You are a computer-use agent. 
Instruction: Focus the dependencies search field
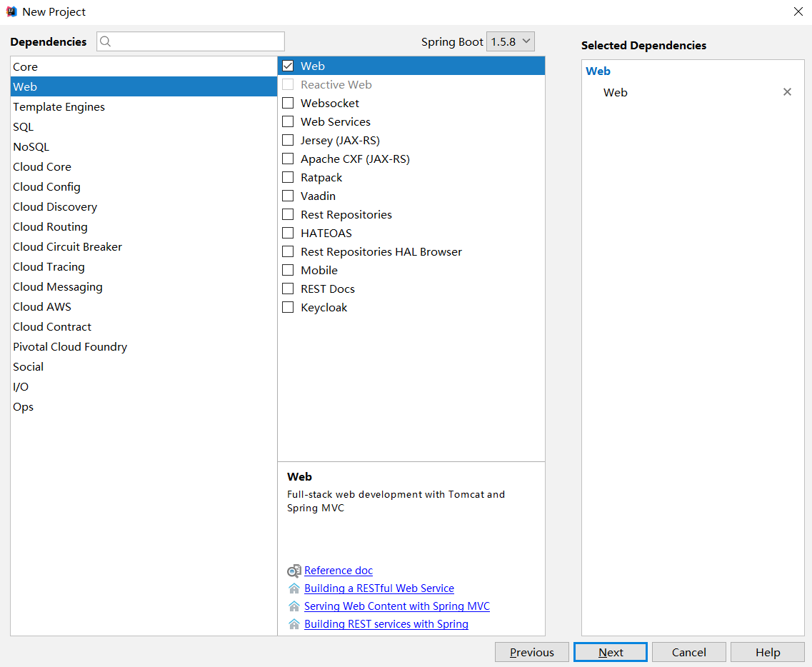196,41
